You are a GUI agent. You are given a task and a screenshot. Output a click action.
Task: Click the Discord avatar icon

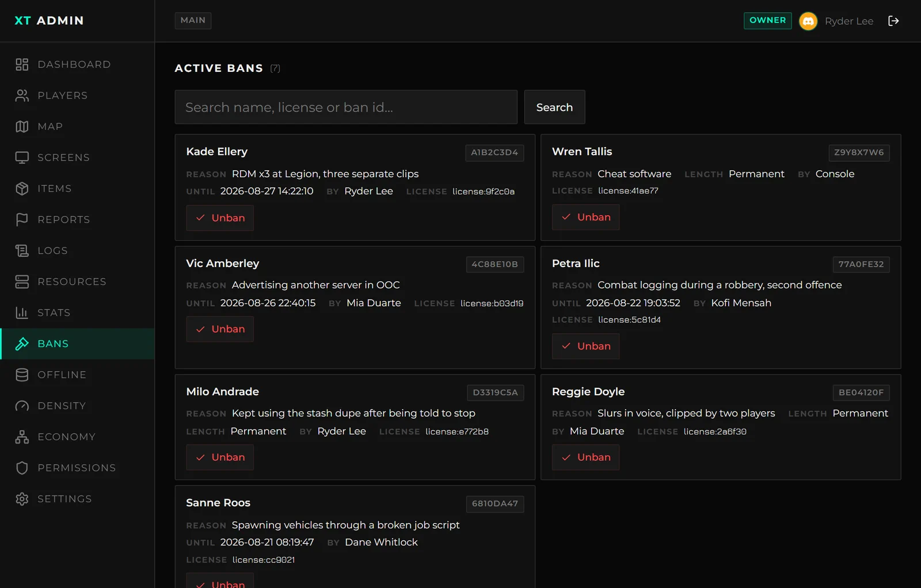click(808, 21)
